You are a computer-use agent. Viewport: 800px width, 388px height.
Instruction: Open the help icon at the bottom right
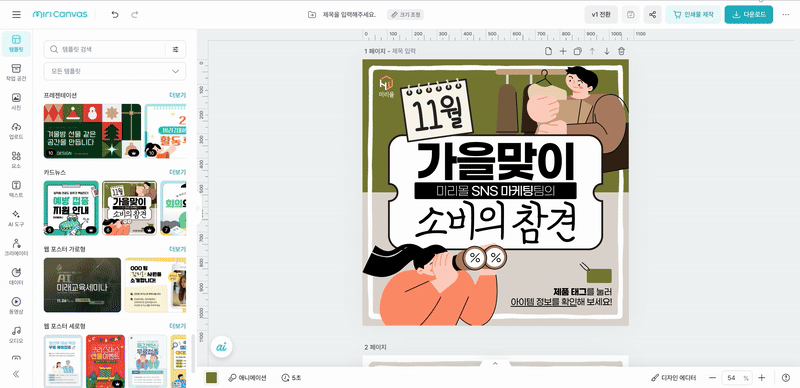pyautogui.click(x=786, y=378)
